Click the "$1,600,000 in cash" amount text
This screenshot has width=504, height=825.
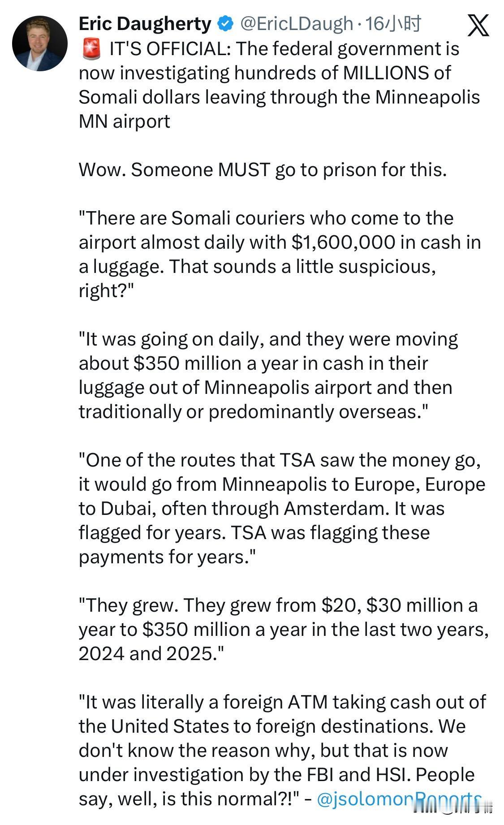pos(343,242)
